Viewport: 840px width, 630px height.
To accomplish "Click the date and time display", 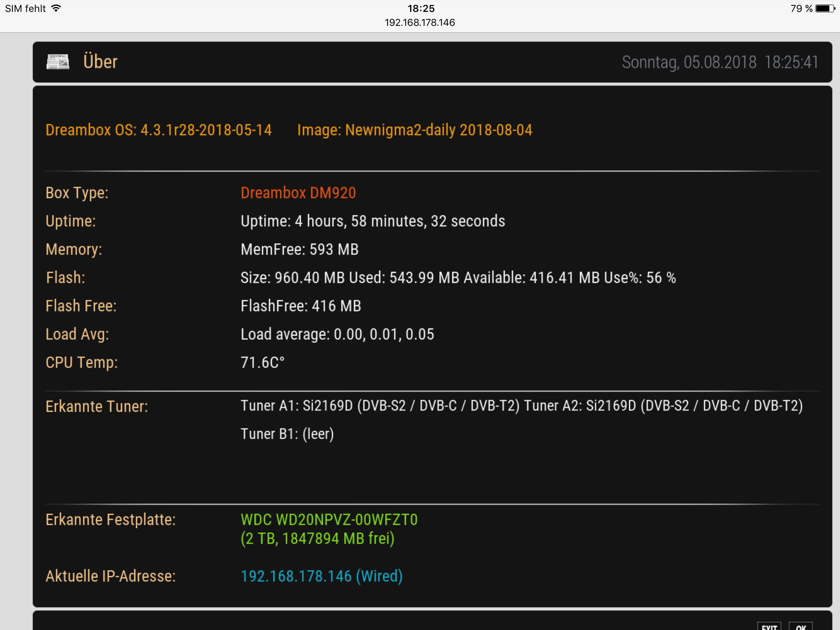I will point(720,62).
